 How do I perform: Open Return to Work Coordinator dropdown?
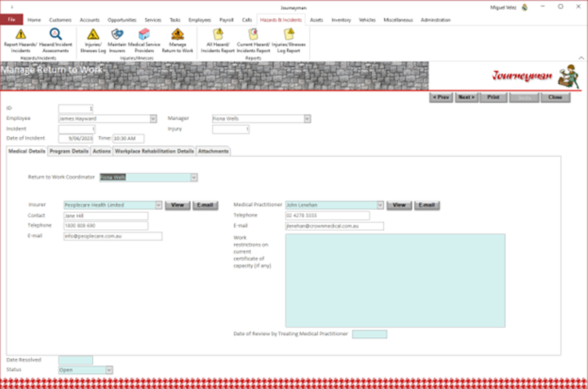point(194,177)
